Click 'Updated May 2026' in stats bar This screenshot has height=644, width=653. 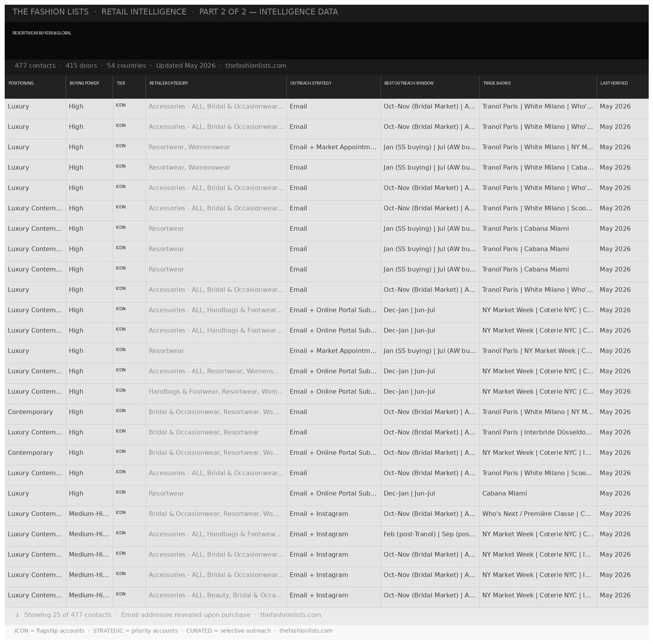(x=186, y=66)
